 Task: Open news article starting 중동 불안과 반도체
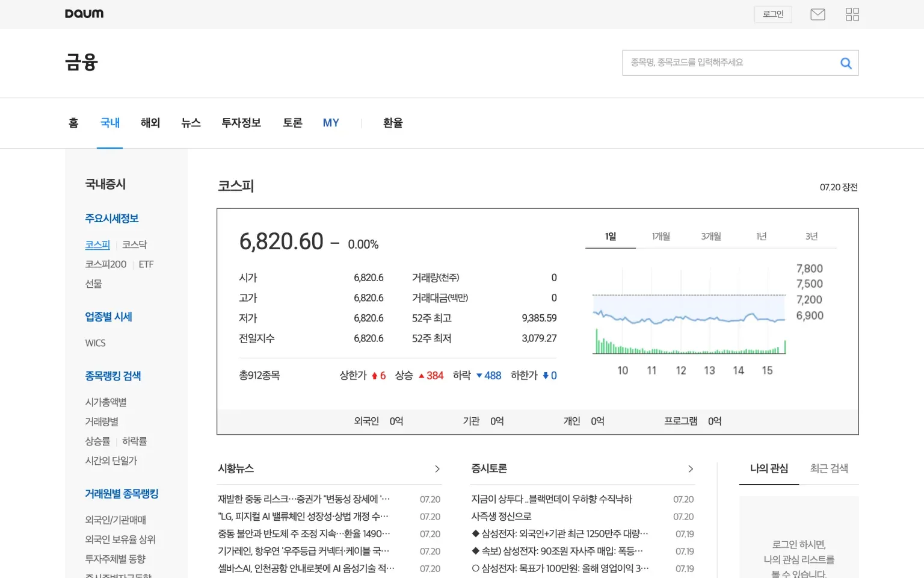[304, 534]
